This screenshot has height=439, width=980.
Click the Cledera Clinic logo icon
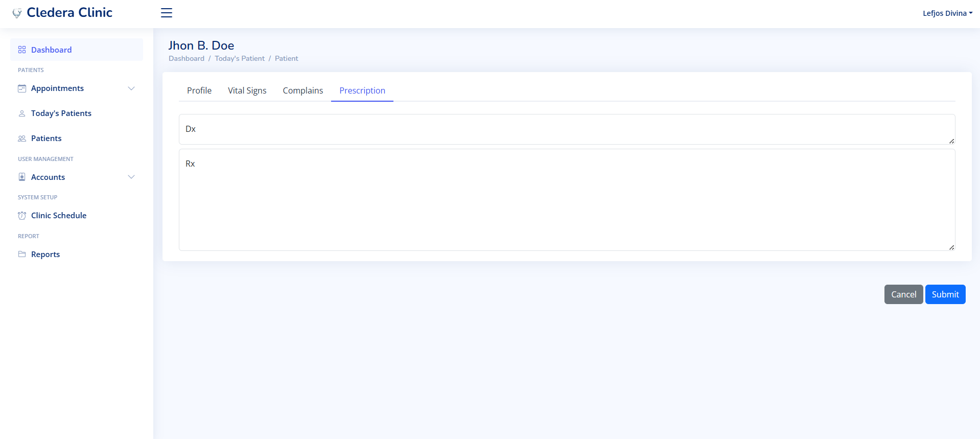[17, 13]
